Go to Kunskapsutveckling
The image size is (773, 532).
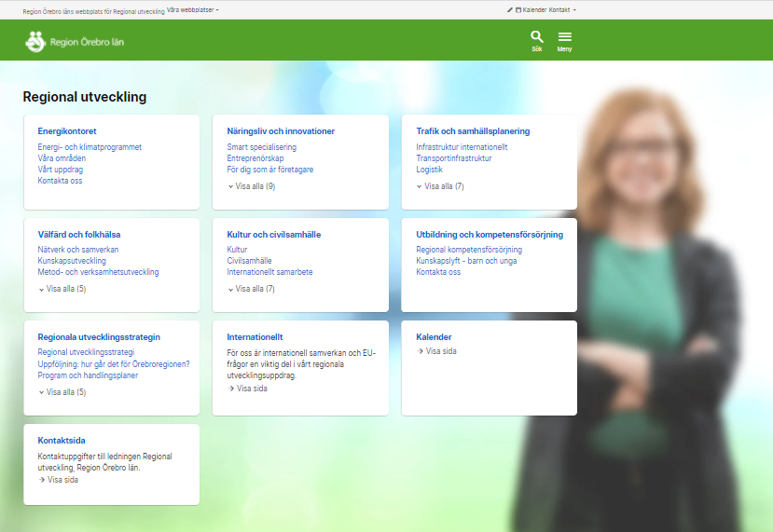72,261
